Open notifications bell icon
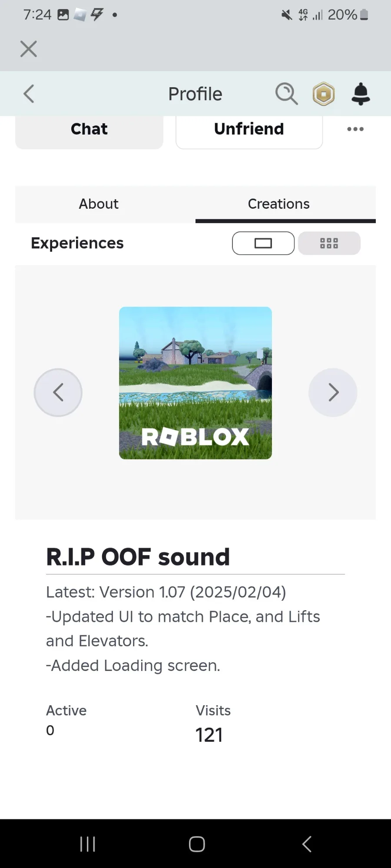391x868 pixels. pos(361,94)
